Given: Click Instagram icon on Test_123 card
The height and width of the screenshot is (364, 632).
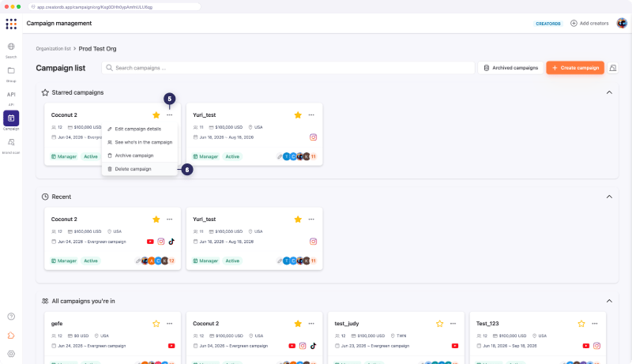Looking at the screenshot, I should [x=596, y=346].
